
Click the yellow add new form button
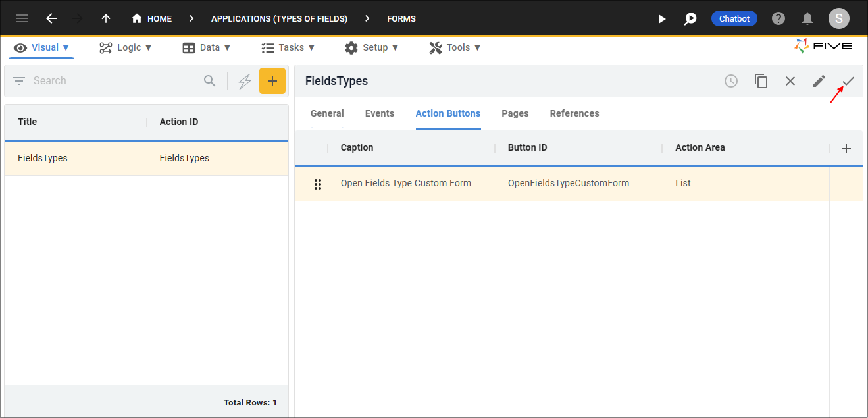(272, 81)
